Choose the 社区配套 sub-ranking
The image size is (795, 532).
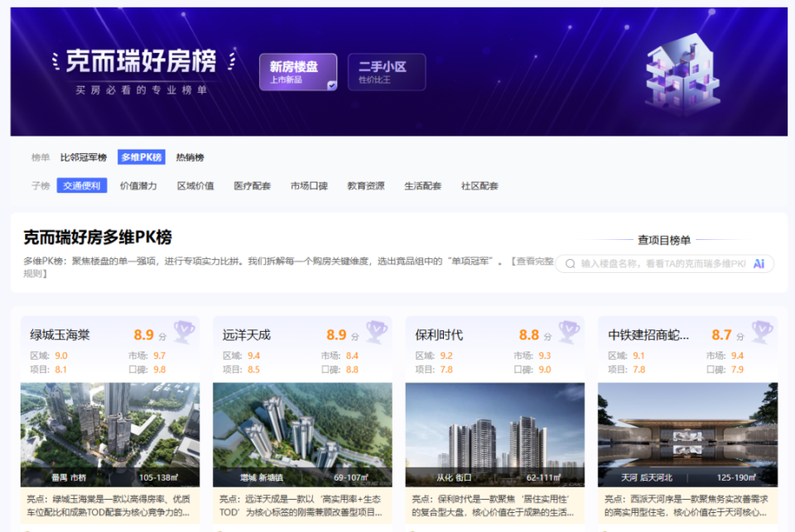(x=479, y=186)
